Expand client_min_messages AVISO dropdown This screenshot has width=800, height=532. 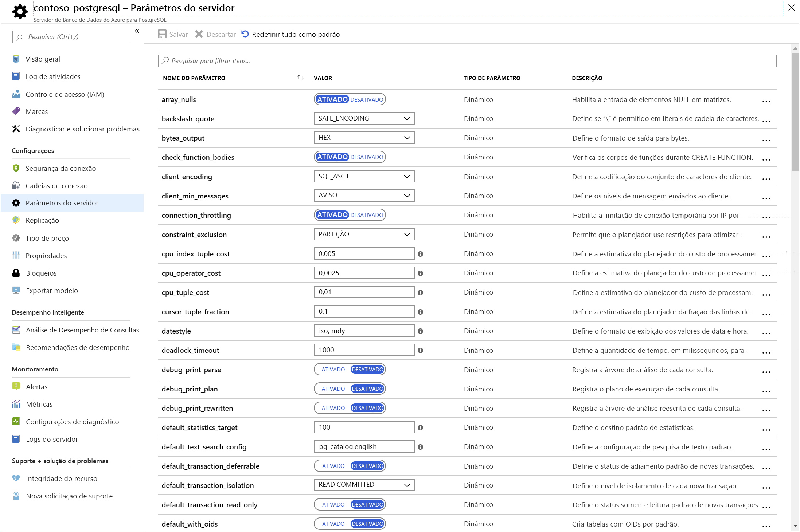click(x=364, y=196)
